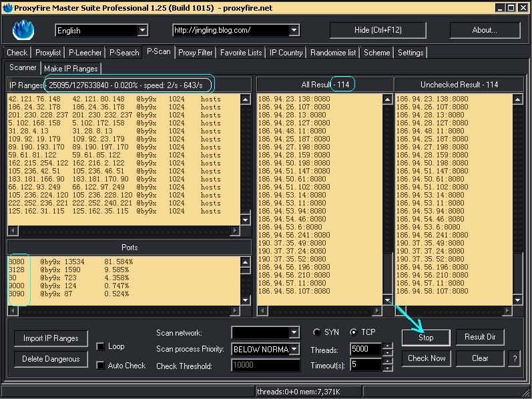The width and height of the screenshot is (532, 399).
Task: Click the All Result - 114 header
Action: 325,85
